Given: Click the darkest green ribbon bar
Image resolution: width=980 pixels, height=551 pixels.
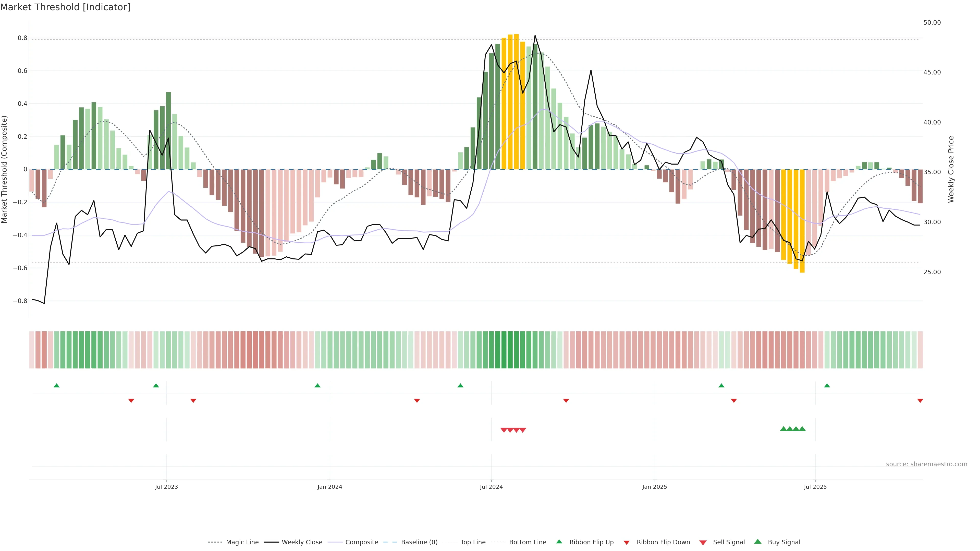Looking at the screenshot, I should (x=504, y=349).
